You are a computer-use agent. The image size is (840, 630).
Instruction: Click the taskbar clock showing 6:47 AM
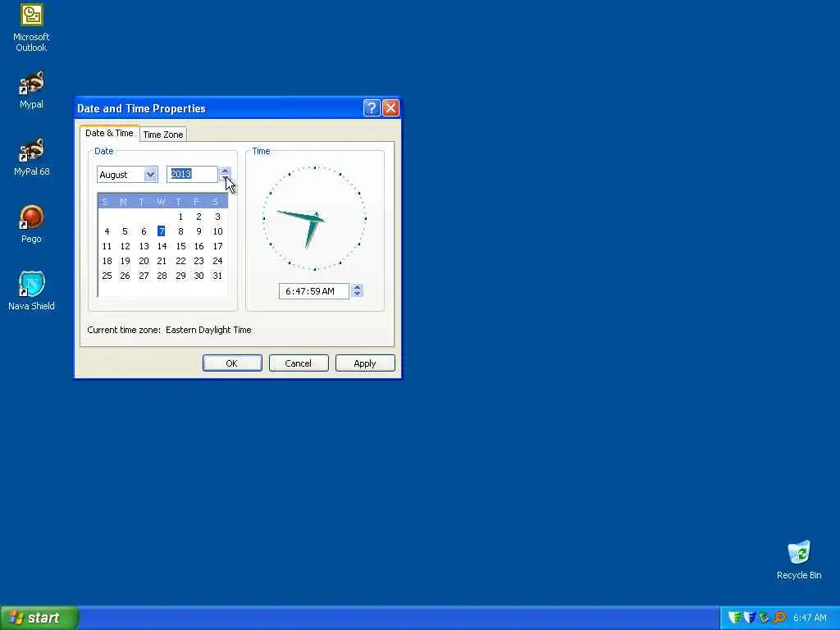(x=810, y=618)
